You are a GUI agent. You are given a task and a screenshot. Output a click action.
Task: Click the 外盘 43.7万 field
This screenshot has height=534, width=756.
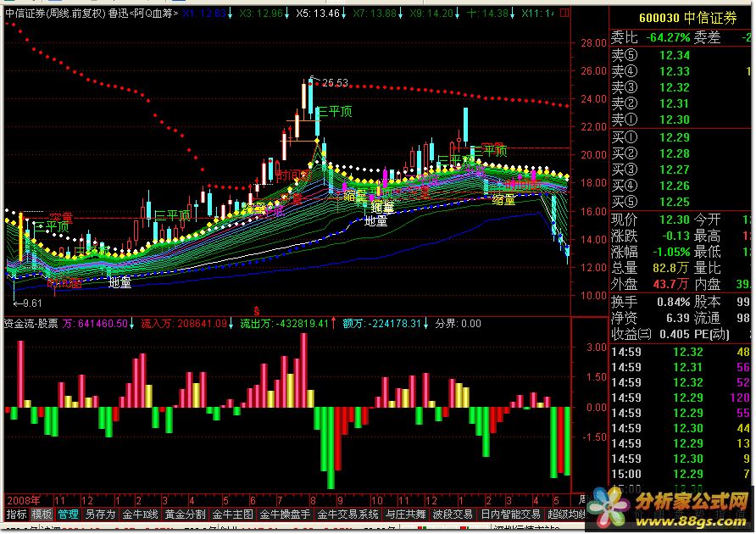(651, 284)
